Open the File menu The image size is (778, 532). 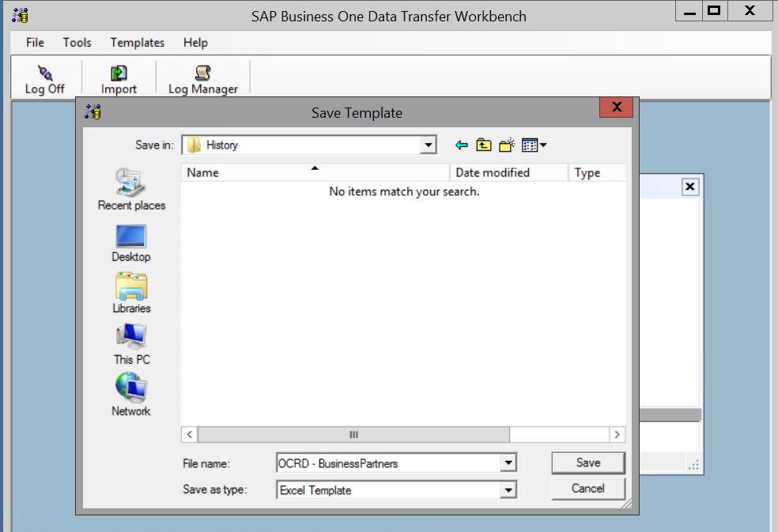tap(35, 43)
